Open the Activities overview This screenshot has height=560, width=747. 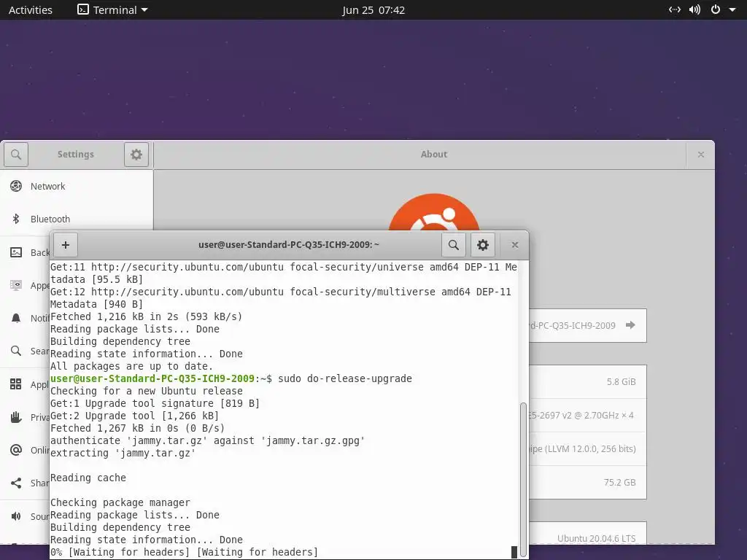point(31,10)
